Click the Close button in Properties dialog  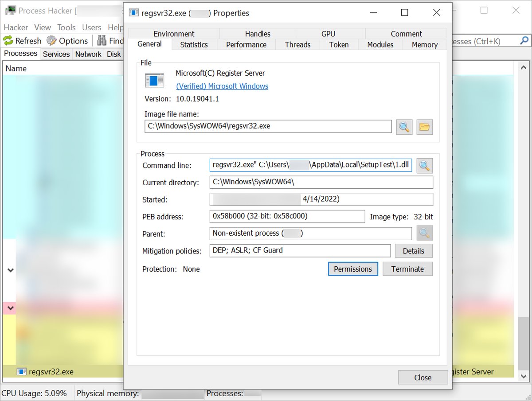pyautogui.click(x=423, y=378)
